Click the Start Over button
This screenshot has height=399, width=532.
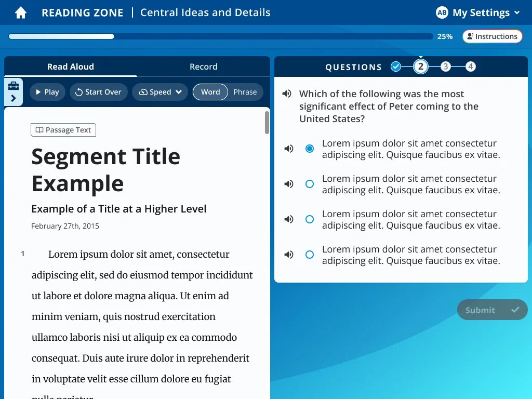[x=98, y=92]
